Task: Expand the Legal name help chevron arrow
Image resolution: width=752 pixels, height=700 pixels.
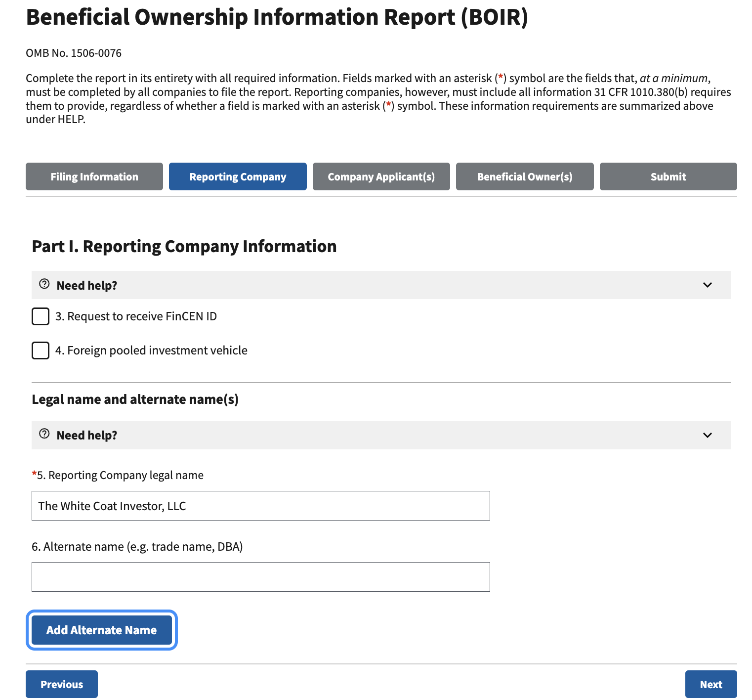Action: click(707, 436)
